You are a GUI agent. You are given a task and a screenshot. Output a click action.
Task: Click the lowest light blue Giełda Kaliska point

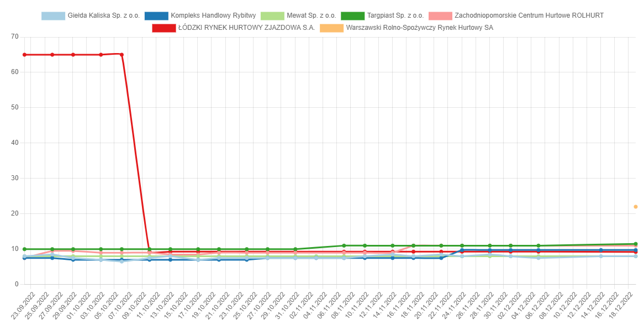[122, 261]
